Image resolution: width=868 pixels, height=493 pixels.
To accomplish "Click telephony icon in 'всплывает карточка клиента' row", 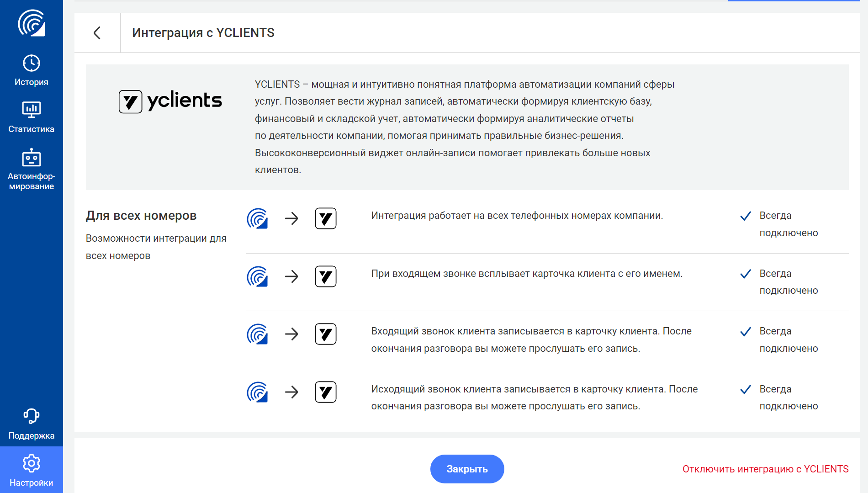I will tap(257, 276).
